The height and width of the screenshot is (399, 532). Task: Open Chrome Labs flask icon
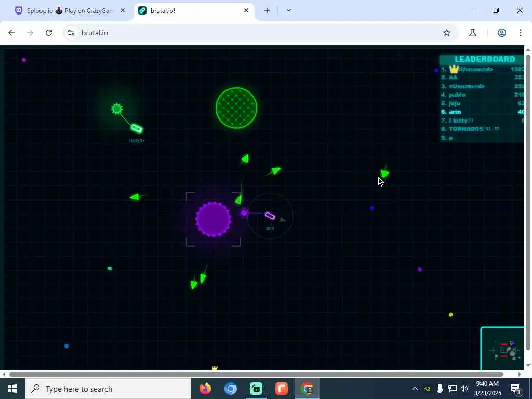pyautogui.click(x=473, y=33)
